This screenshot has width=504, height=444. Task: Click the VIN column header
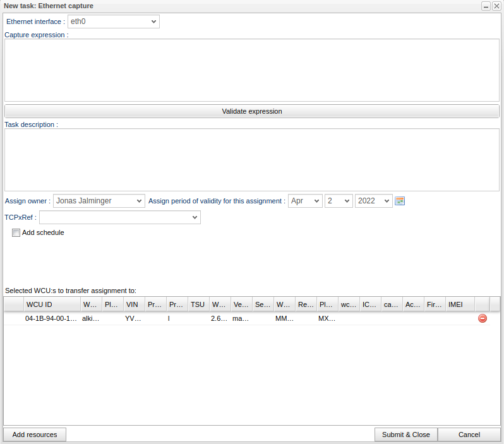(x=133, y=304)
